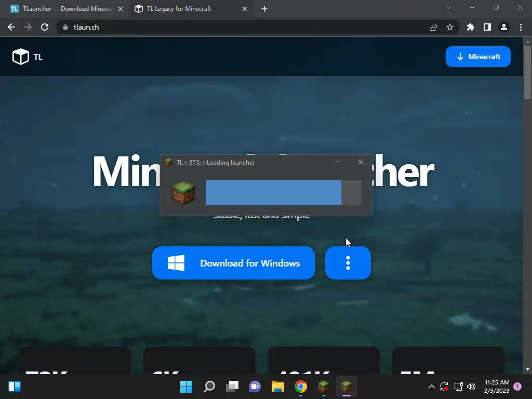Image resolution: width=532 pixels, height=399 pixels.
Task: Toggle the browser side panel
Action: pos(487,27)
